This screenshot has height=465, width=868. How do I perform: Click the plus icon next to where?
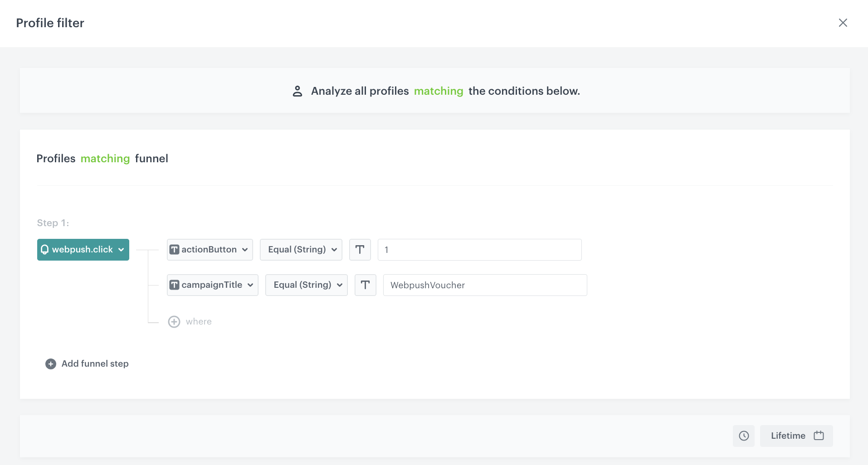click(x=174, y=321)
